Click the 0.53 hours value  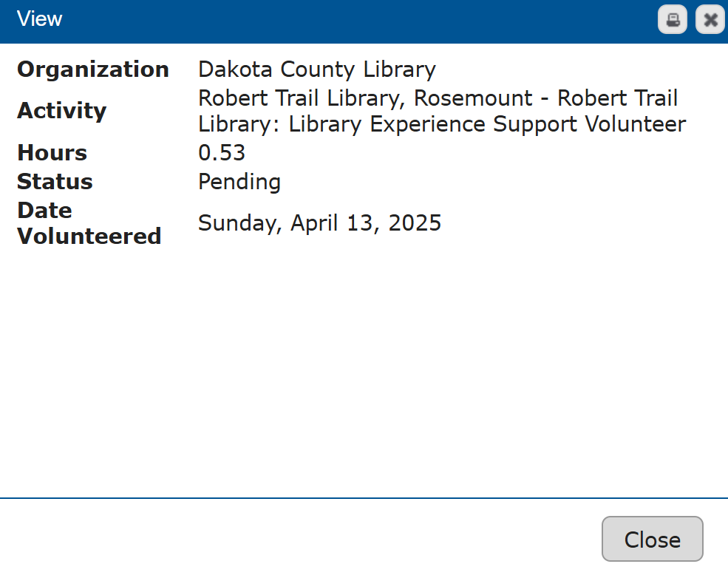click(x=222, y=153)
